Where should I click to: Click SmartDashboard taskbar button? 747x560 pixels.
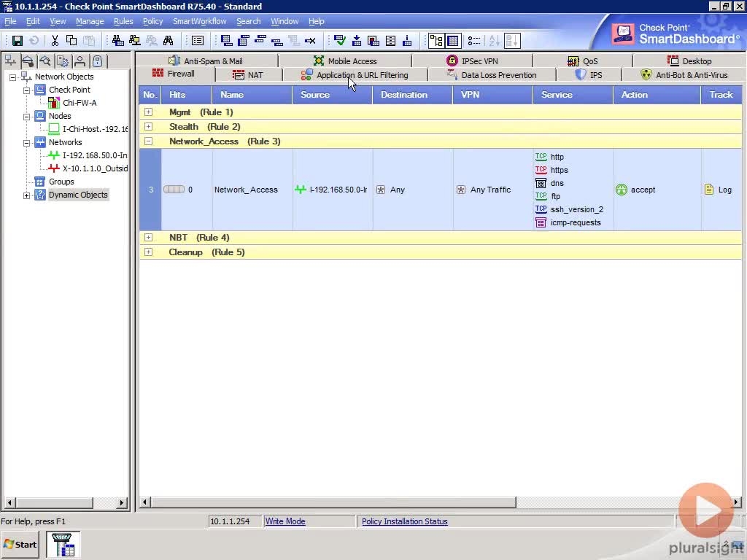(x=63, y=545)
